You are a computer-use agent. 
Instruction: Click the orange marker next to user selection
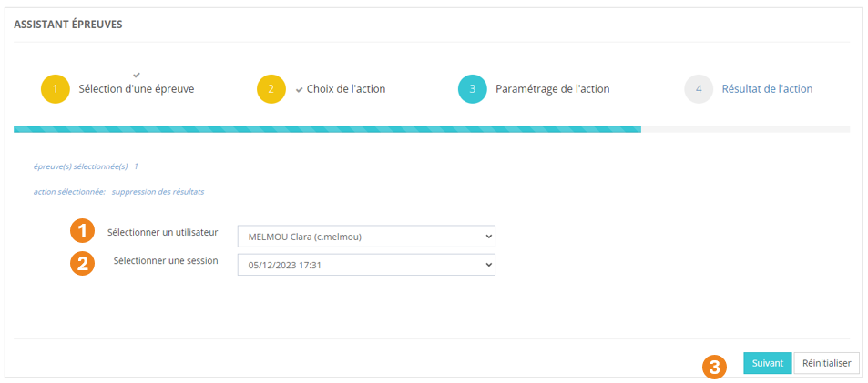83,231
